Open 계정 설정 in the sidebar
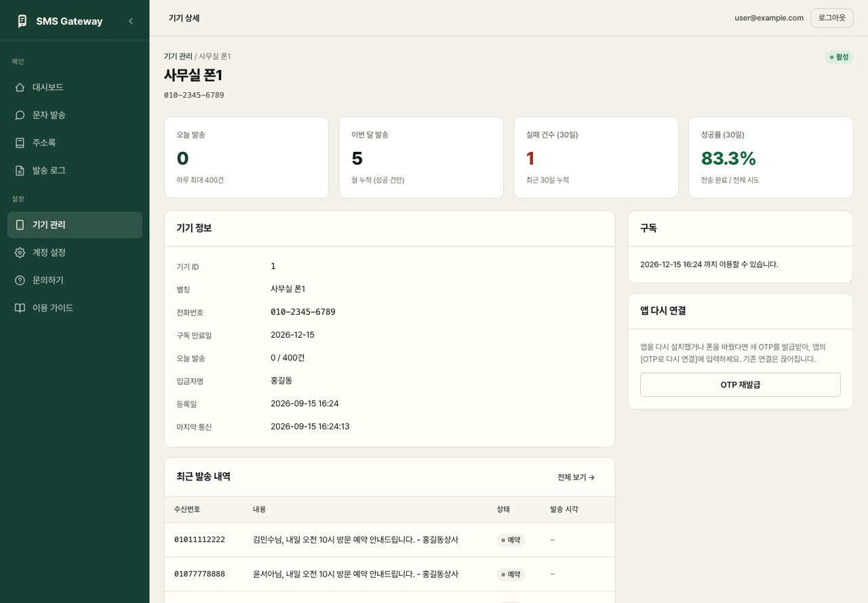 pos(75,253)
